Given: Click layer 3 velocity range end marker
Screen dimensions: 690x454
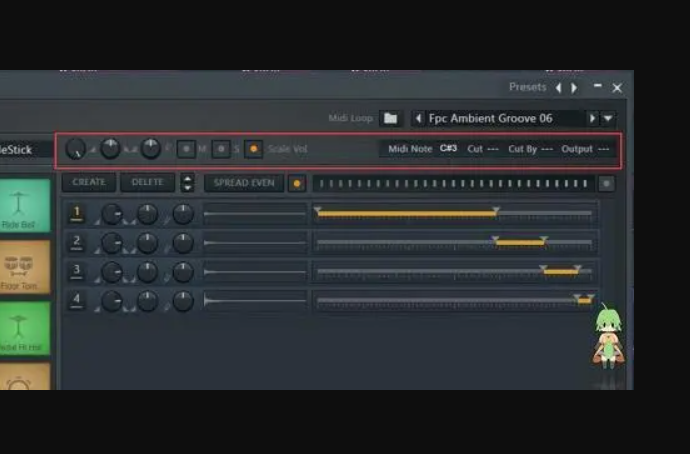Looking at the screenshot, I should [x=578, y=268].
